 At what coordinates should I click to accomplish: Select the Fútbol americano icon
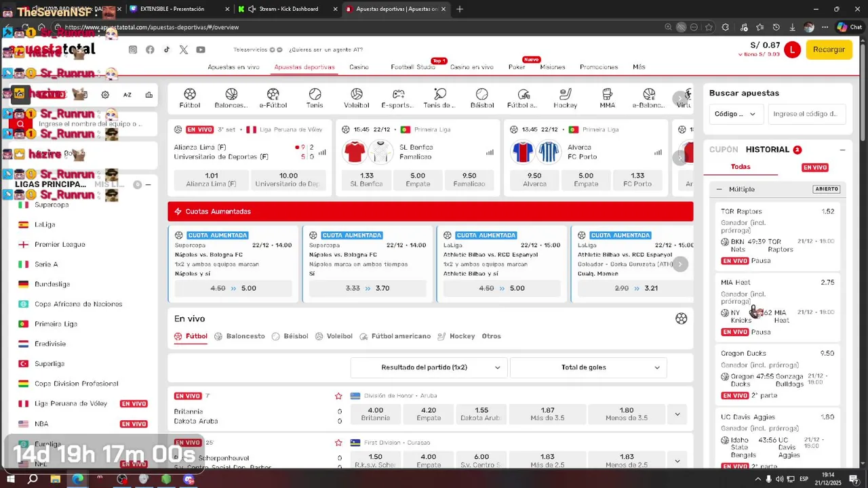523,98
